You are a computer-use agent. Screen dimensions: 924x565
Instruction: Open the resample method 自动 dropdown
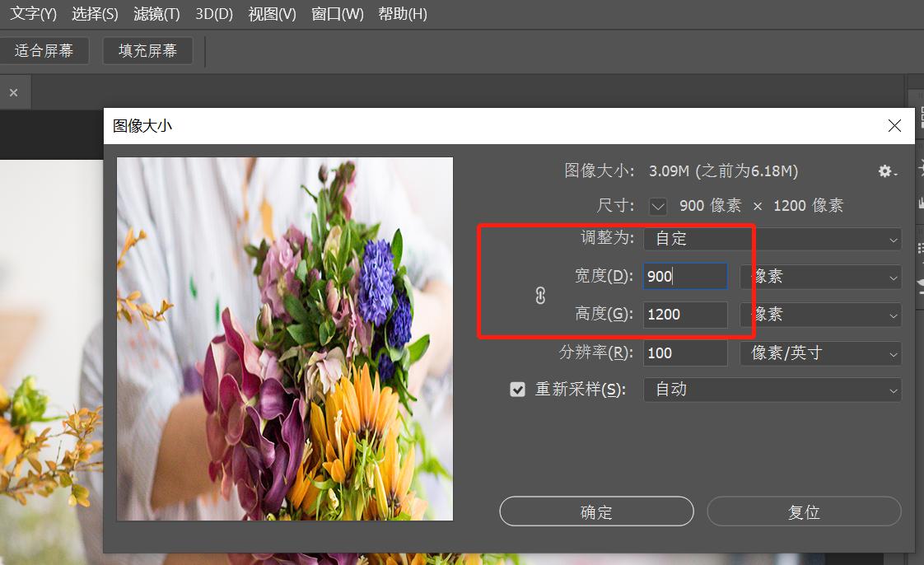click(772, 389)
